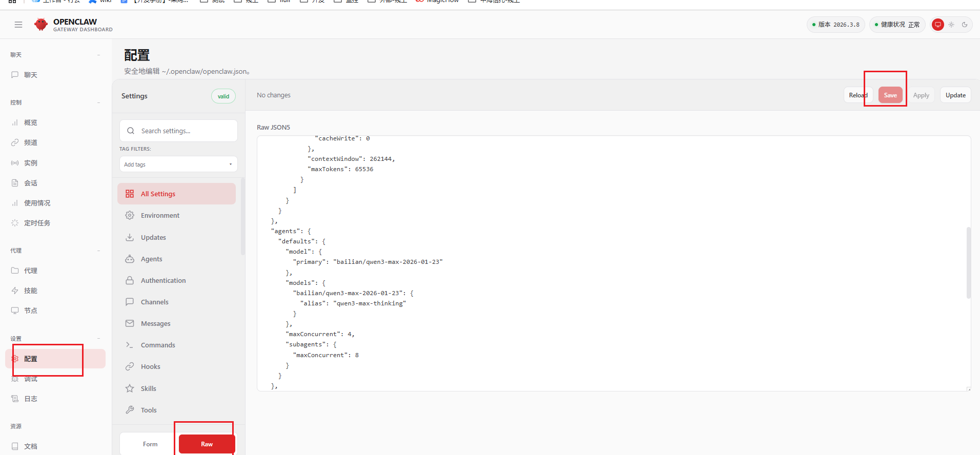
Task: Switch to Form view tab
Action: click(x=150, y=444)
